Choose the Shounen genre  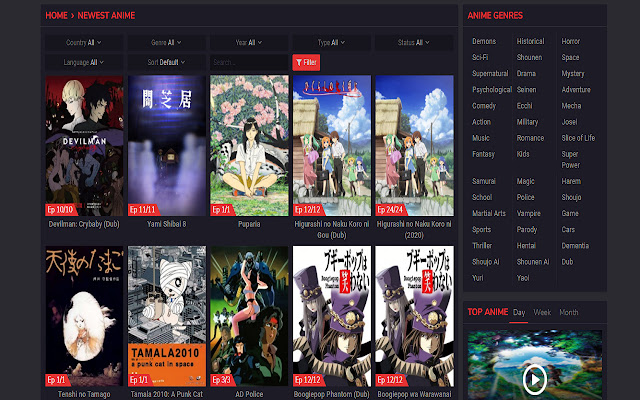pos(529,58)
